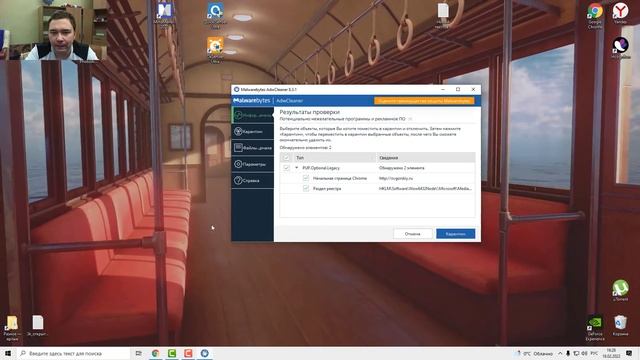640x360 pixels.
Task: Uncheck the Chrome start page item
Action: (x=306, y=178)
